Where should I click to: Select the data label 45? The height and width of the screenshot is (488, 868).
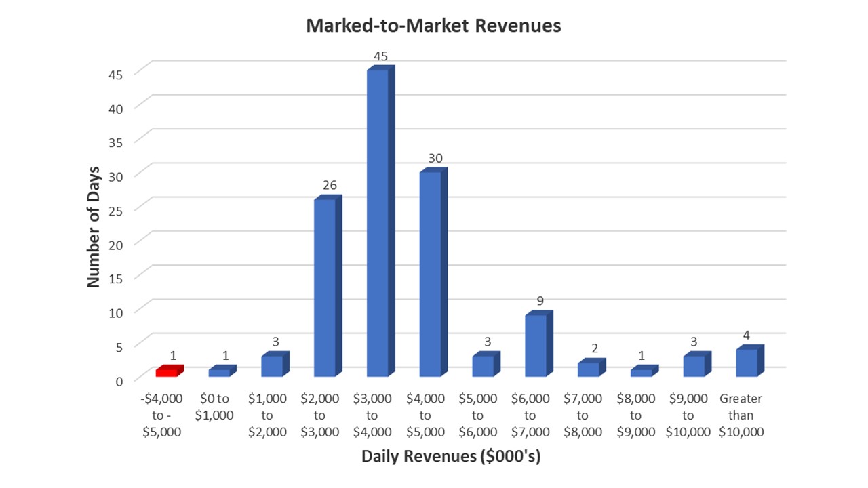[380, 56]
